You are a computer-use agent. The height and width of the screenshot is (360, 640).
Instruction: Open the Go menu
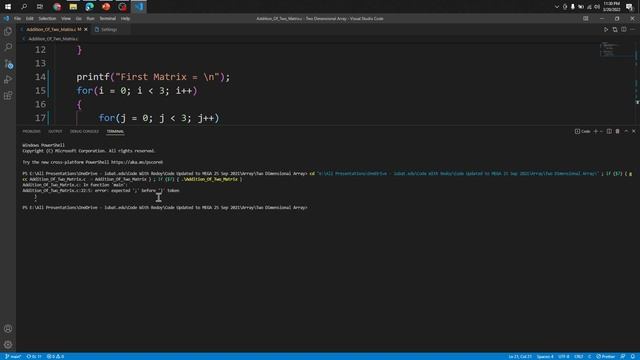click(78, 18)
